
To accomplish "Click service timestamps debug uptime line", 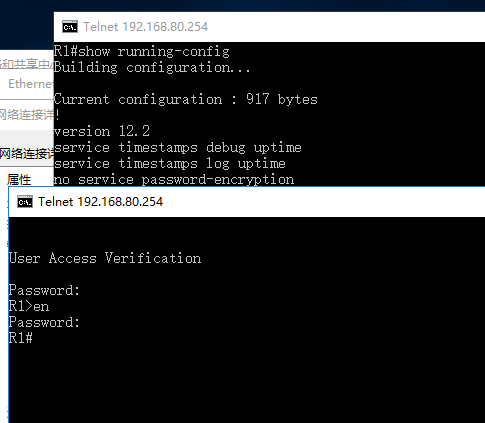I will pos(178,147).
